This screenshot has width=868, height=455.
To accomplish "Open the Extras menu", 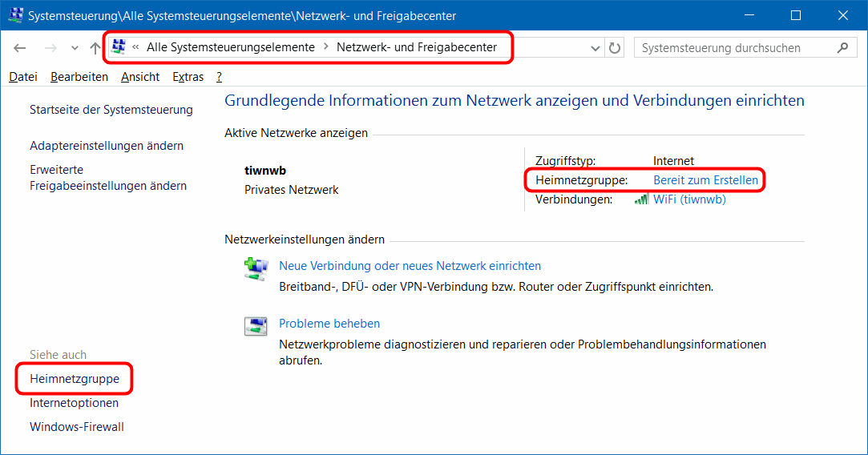I will pyautogui.click(x=188, y=77).
